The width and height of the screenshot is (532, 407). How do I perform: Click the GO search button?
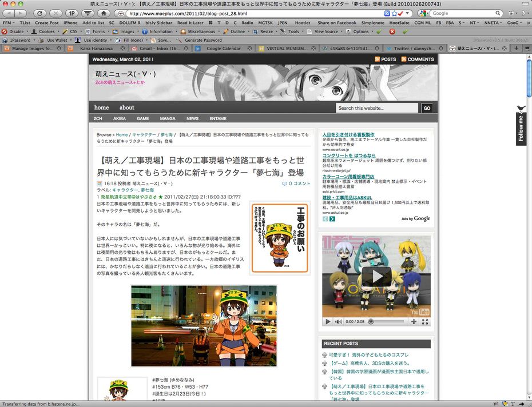click(427, 108)
